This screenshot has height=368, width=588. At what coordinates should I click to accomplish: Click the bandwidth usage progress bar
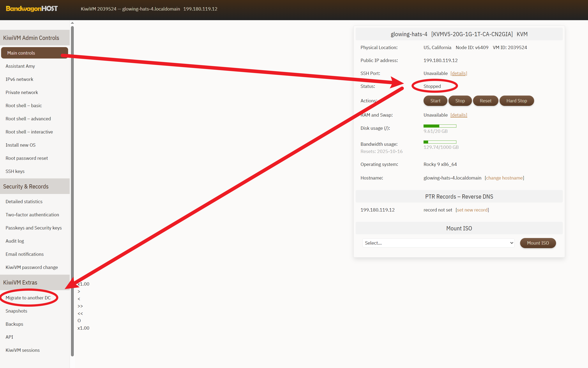[x=440, y=142]
